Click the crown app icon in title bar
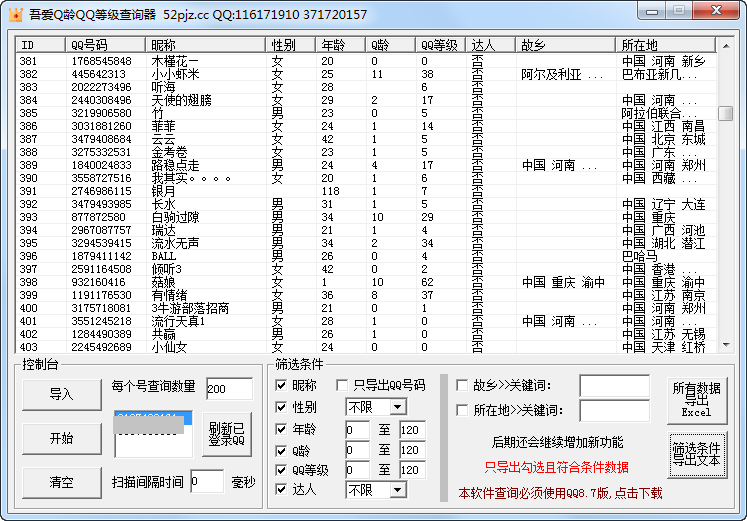This screenshot has height=521, width=747. (15, 14)
